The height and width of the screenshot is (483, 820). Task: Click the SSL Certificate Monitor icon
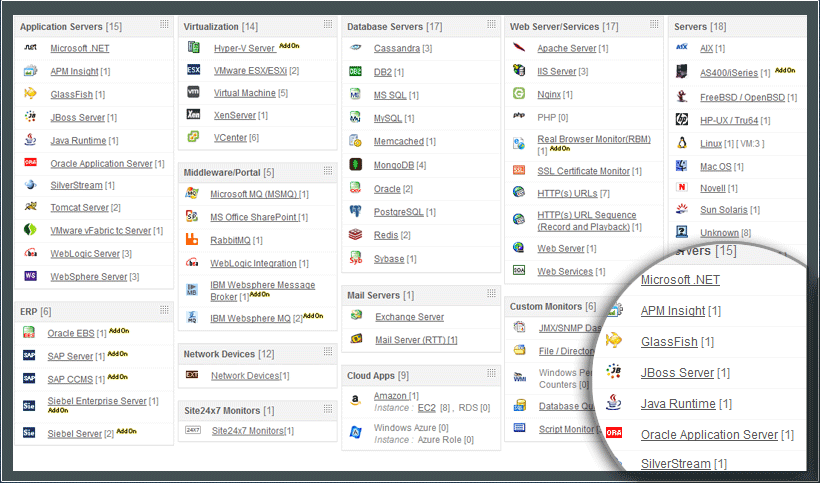pyautogui.click(x=519, y=170)
